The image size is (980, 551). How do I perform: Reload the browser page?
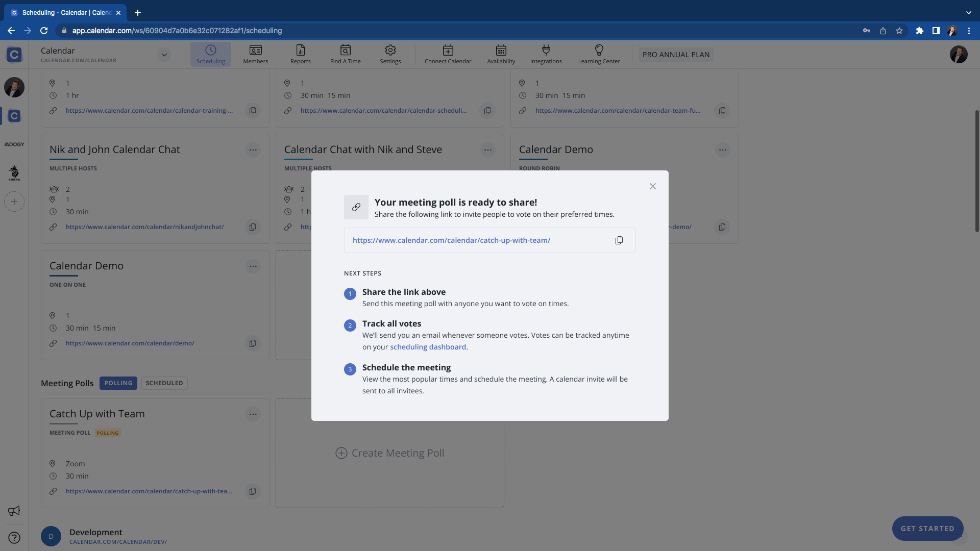[x=44, y=31]
